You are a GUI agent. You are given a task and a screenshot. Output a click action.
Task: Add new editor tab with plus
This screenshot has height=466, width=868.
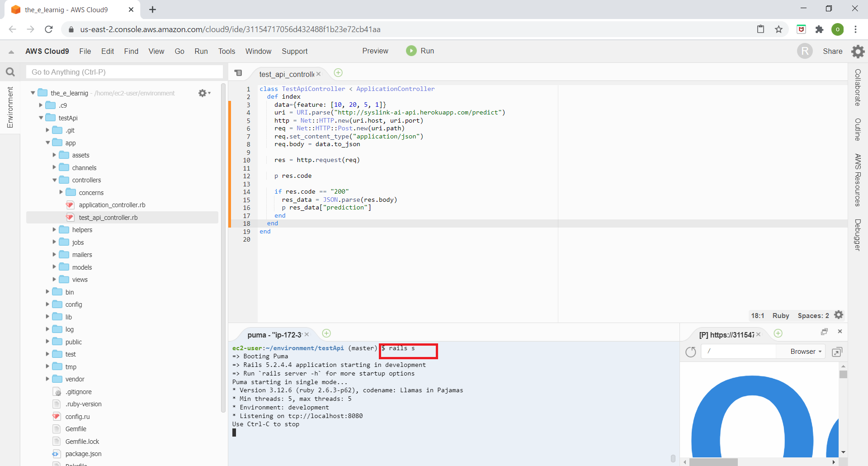pos(338,73)
